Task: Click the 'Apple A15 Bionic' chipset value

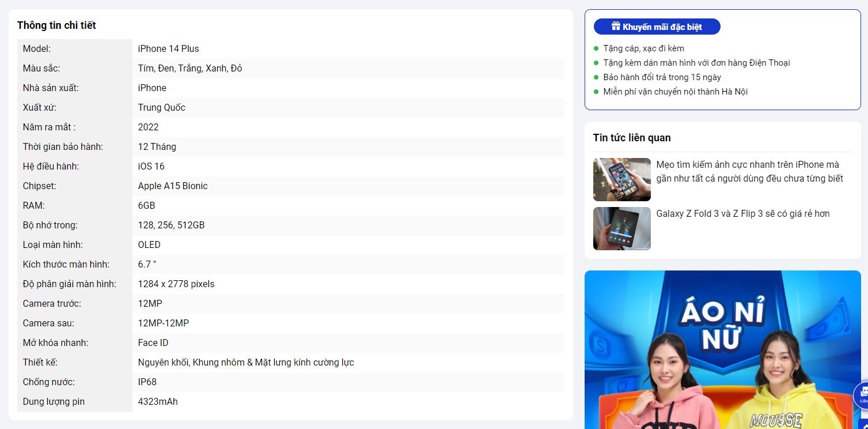Action: click(173, 186)
